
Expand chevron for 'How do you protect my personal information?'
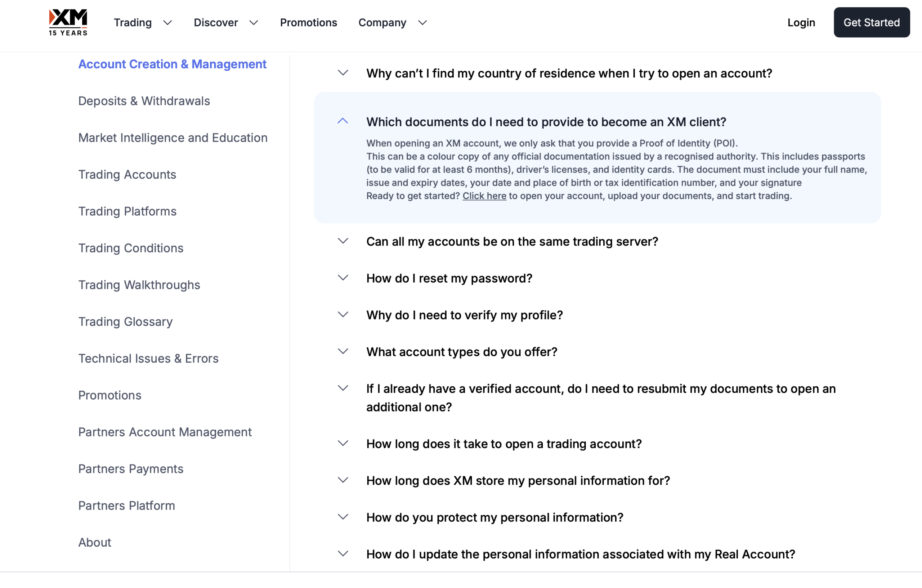click(x=343, y=517)
